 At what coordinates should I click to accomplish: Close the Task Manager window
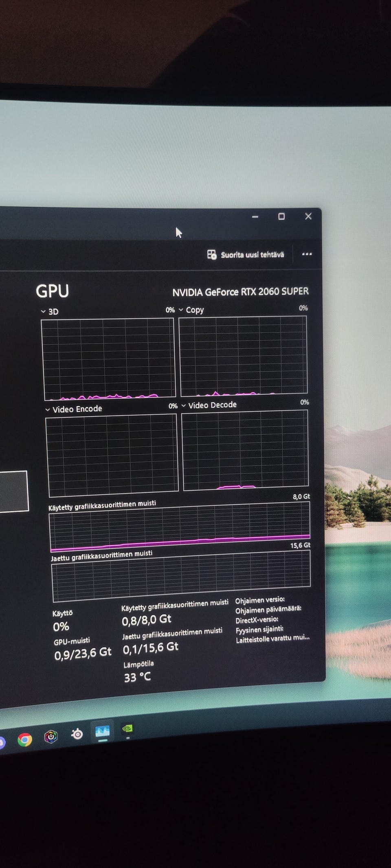[308, 216]
